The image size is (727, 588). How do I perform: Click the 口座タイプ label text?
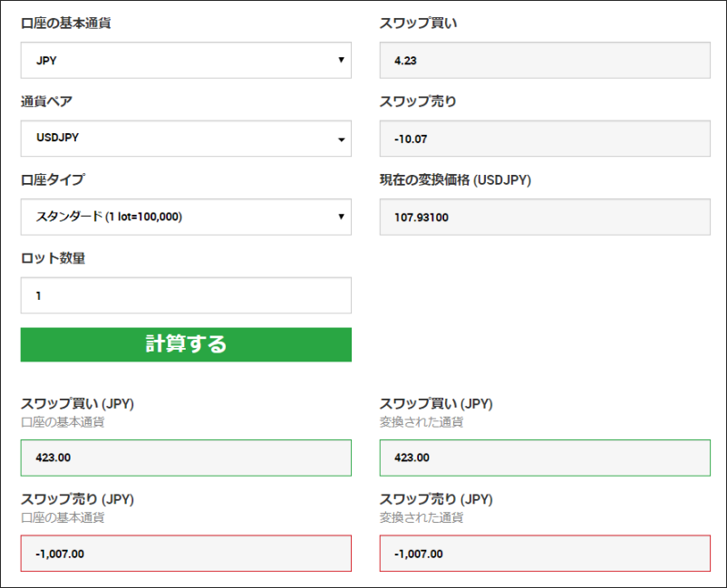coord(53,179)
